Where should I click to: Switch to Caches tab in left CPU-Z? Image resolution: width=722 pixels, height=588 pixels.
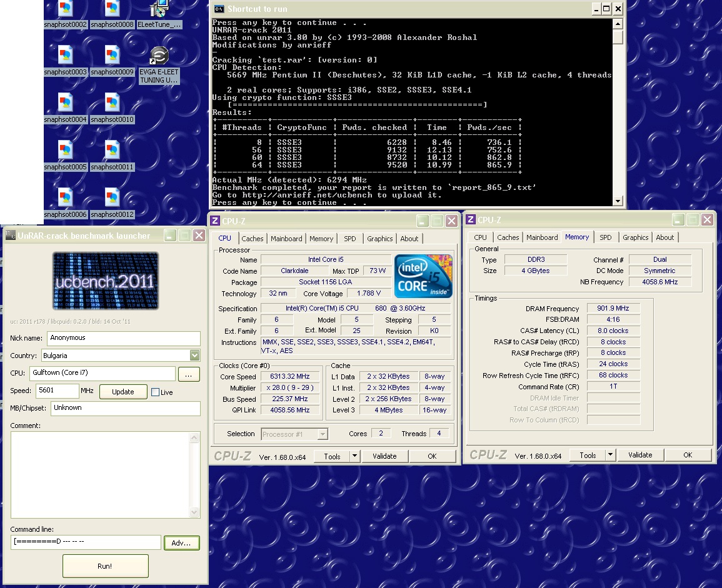(x=253, y=239)
